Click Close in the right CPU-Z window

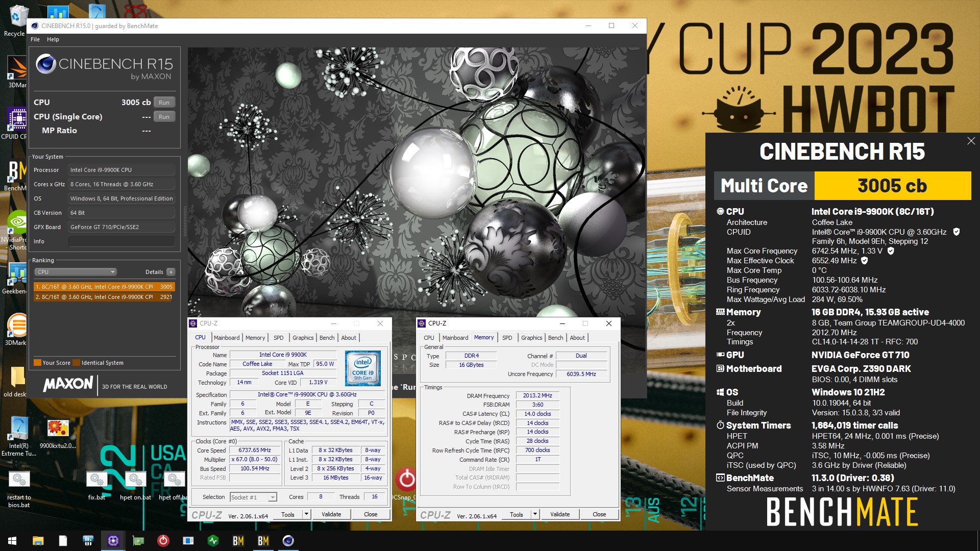599,514
